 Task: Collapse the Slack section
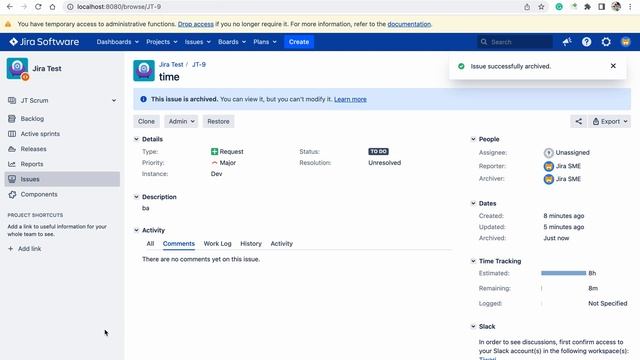473,327
